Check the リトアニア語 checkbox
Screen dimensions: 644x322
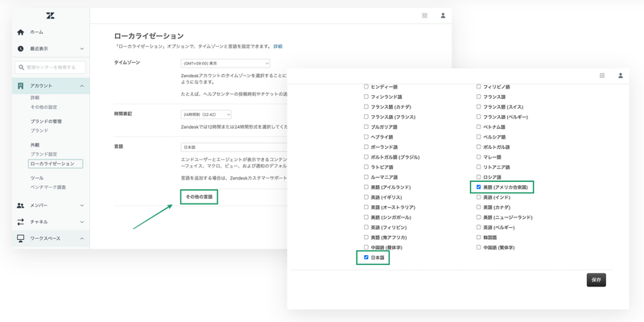[478, 167]
